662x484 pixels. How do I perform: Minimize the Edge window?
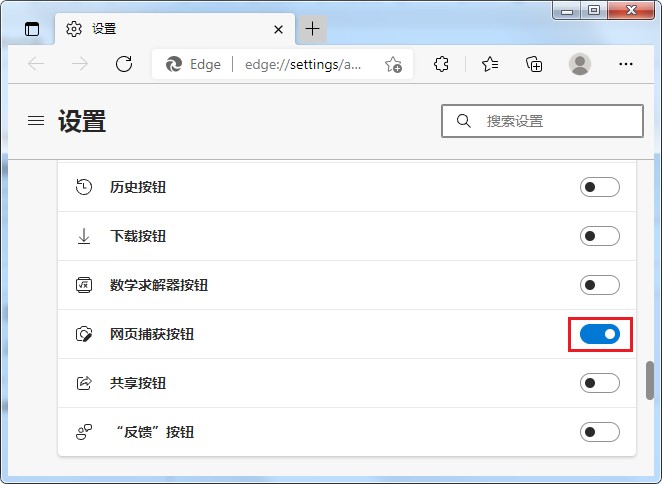click(567, 10)
